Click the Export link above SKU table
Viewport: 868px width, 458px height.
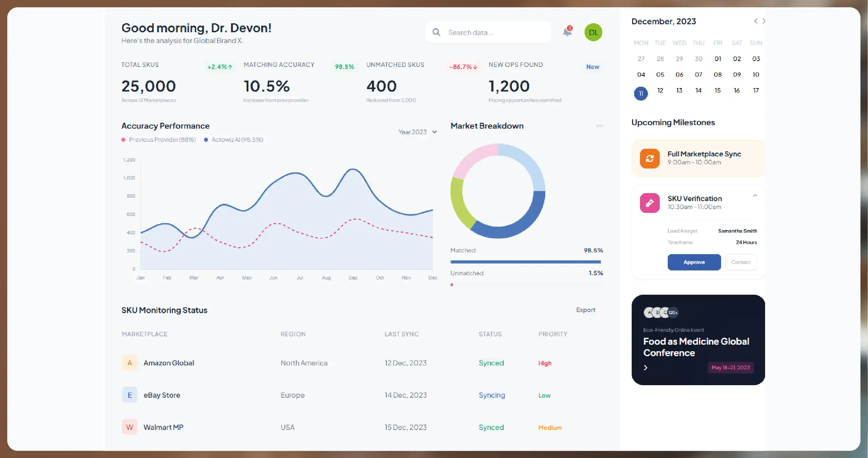[586, 310]
